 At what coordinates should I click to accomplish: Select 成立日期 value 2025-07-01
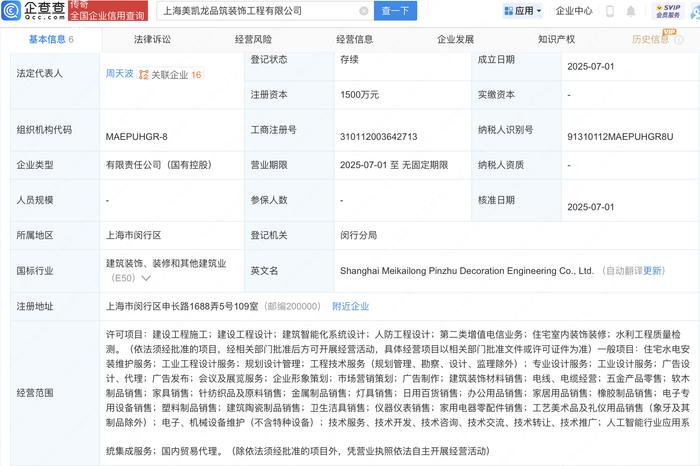[x=591, y=67]
